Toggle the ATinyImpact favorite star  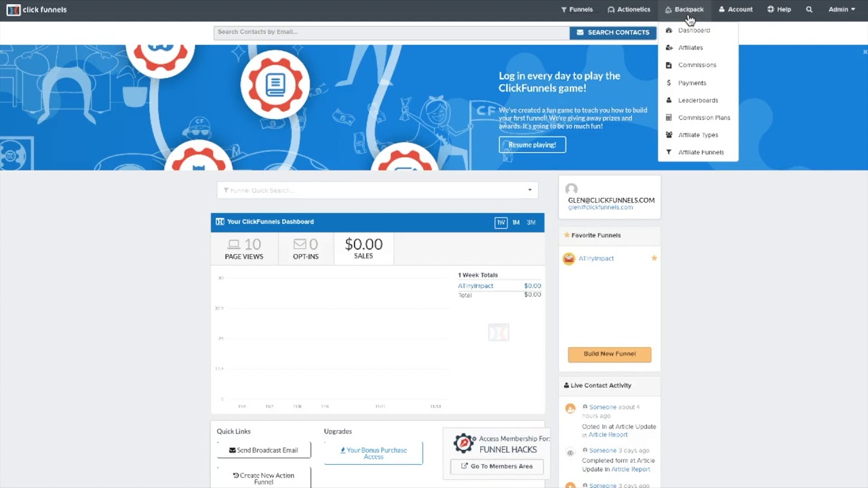654,258
